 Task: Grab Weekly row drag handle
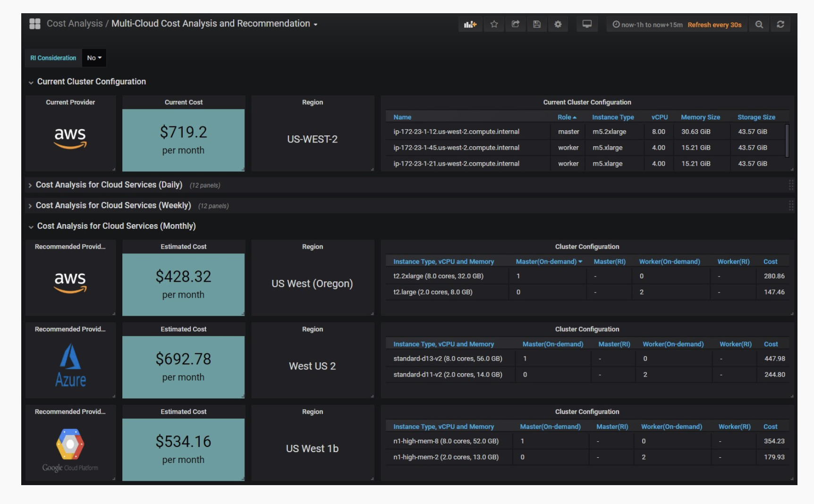tap(791, 206)
